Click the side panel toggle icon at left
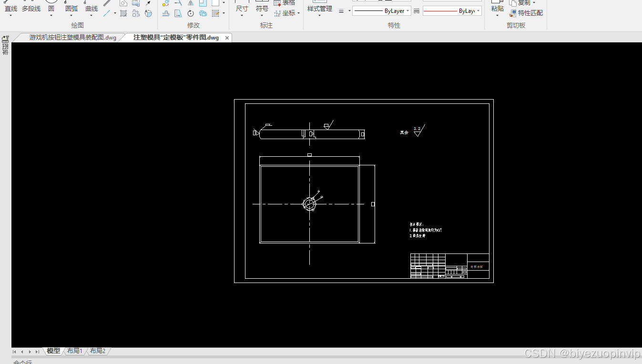This screenshot has height=364, width=642. 5,39
